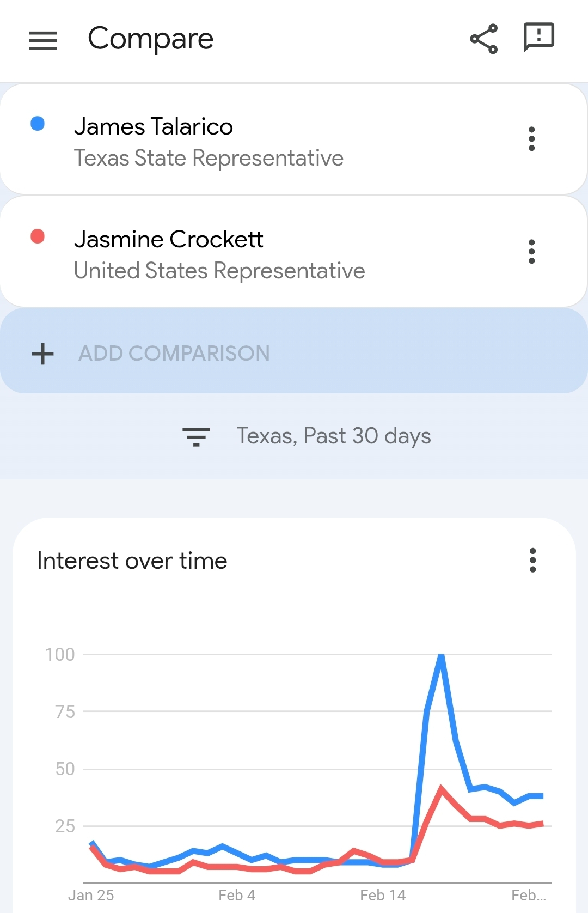Tap the filter icon beside Texas
This screenshot has height=913, width=588.
click(x=196, y=436)
